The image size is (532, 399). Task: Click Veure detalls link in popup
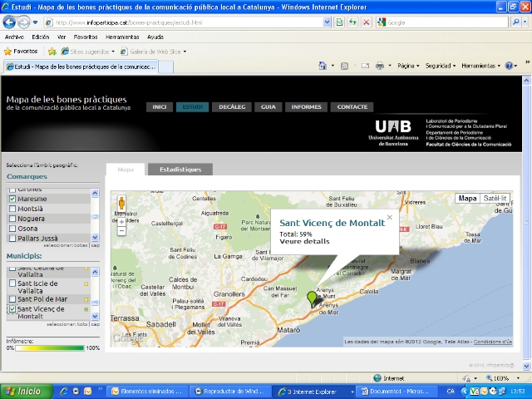304,242
